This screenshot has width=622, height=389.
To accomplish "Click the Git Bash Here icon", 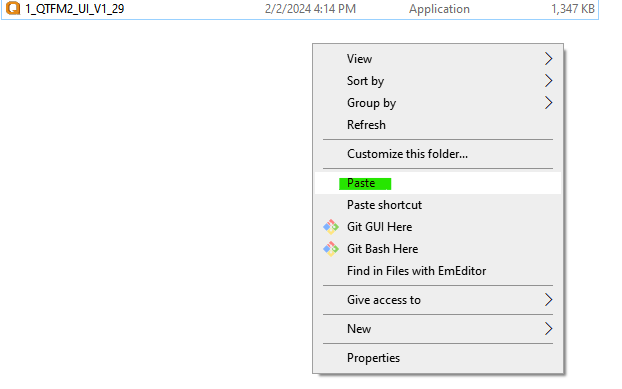I will click(x=331, y=249).
